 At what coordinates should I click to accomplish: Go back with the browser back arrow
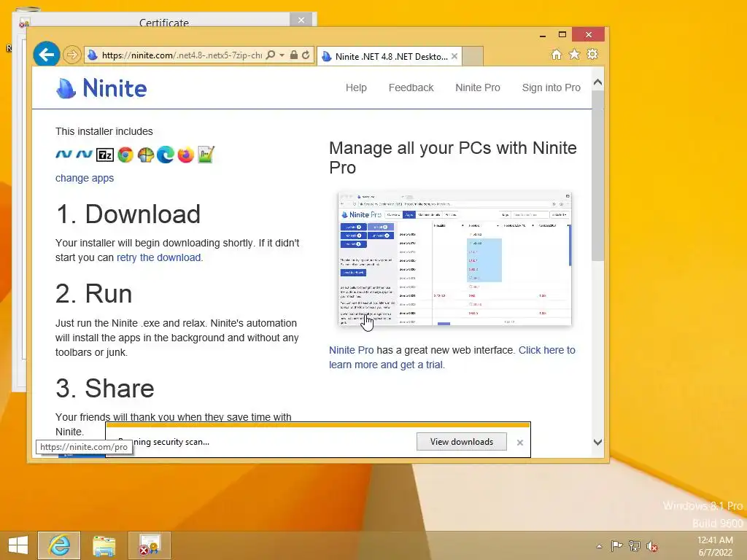[x=46, y=55]
